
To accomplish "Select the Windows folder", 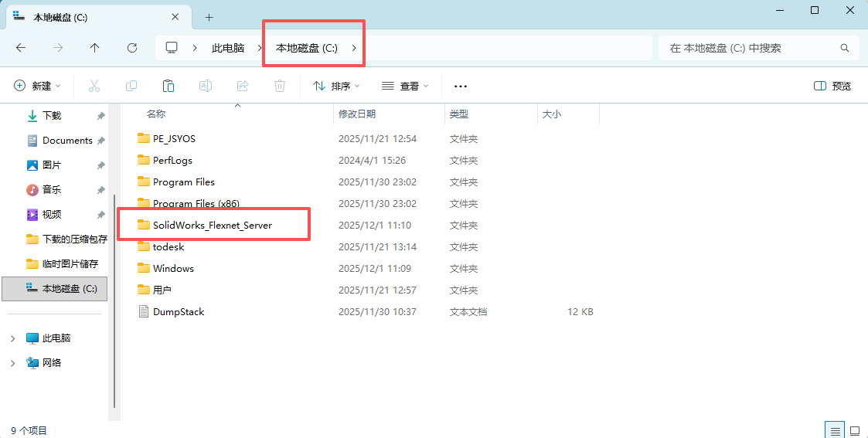I will tap(173, 268).
